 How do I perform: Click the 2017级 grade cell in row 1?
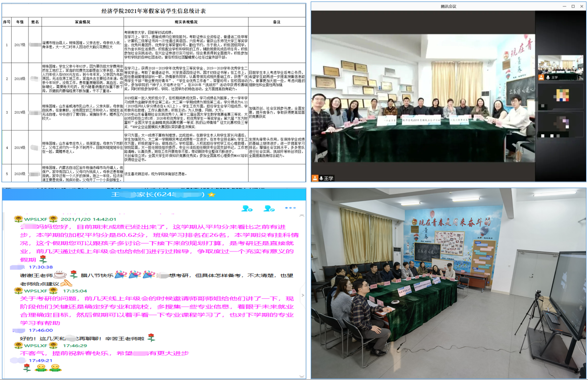19,45
